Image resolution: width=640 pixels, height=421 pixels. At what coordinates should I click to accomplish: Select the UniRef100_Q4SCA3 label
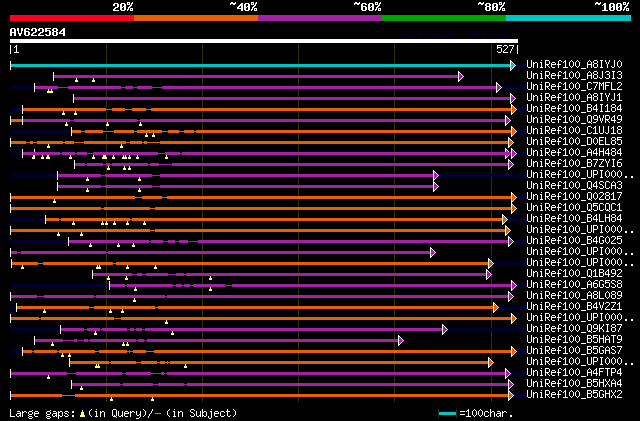coord(574,185)
